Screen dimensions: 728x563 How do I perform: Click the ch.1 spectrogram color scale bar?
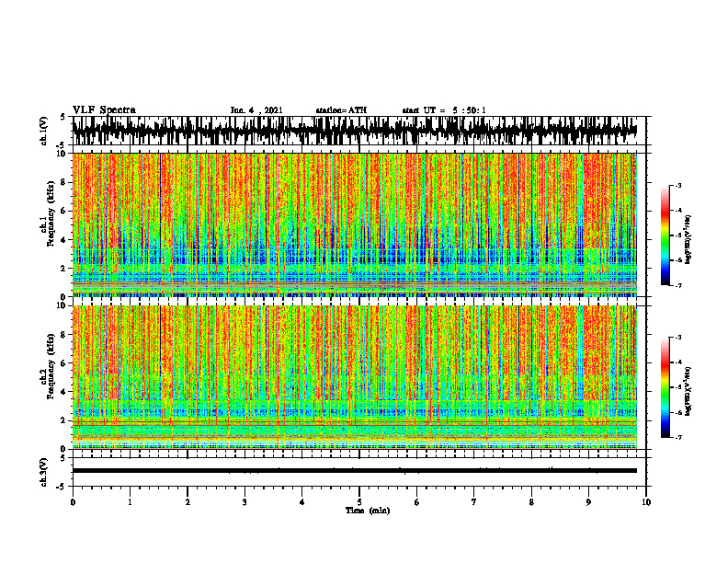coord(665,236)
